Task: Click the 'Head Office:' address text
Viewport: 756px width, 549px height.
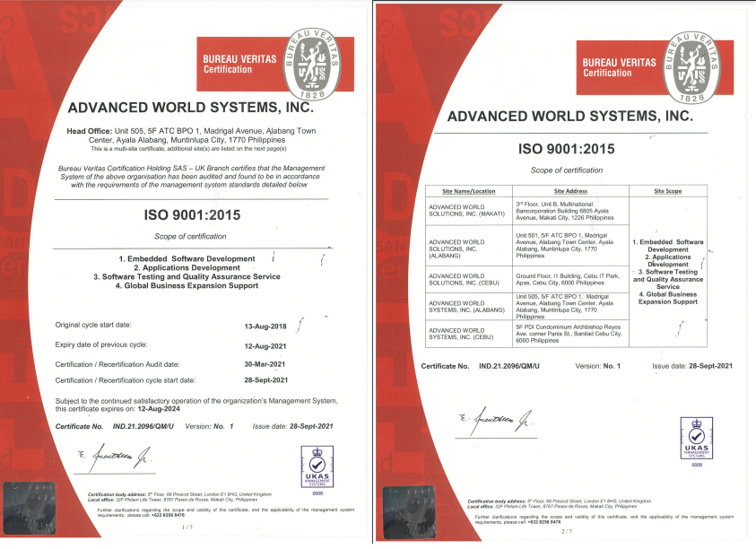Action: tap(191, 135)
